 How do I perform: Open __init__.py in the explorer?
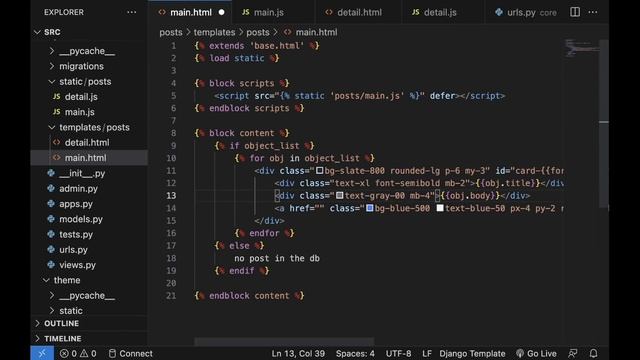[89, 173]
